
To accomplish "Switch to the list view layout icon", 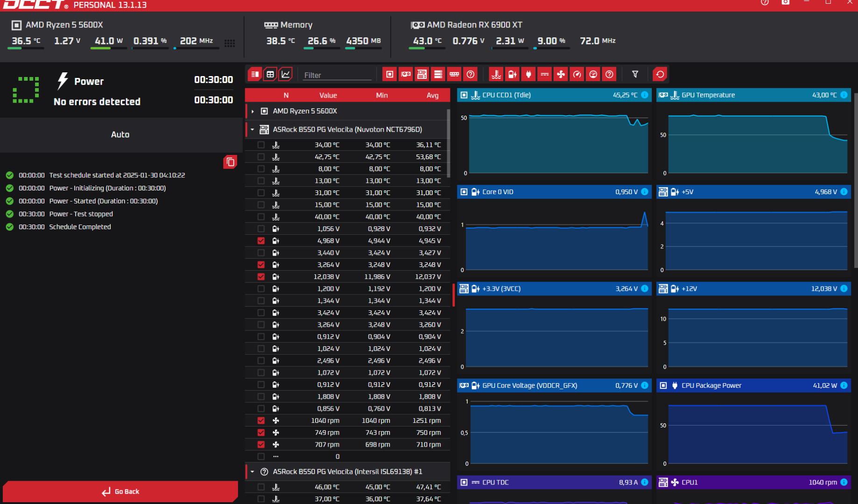I will point(255,74).
